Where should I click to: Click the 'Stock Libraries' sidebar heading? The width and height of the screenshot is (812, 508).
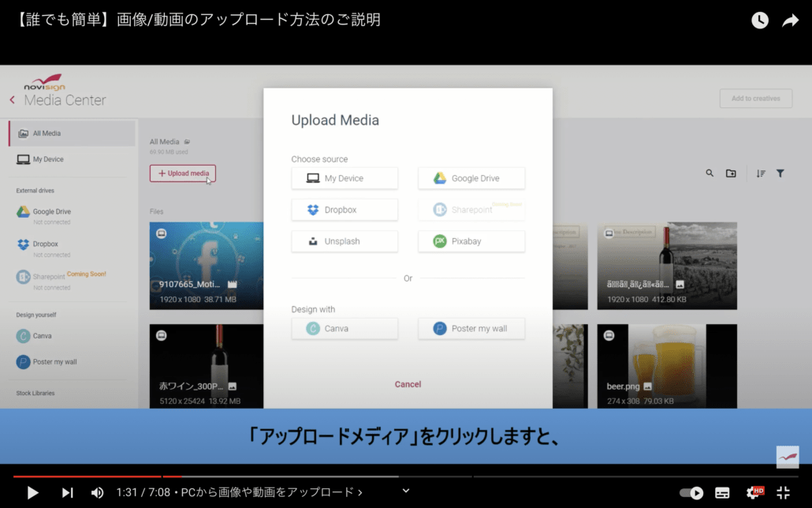click(35, 393)
